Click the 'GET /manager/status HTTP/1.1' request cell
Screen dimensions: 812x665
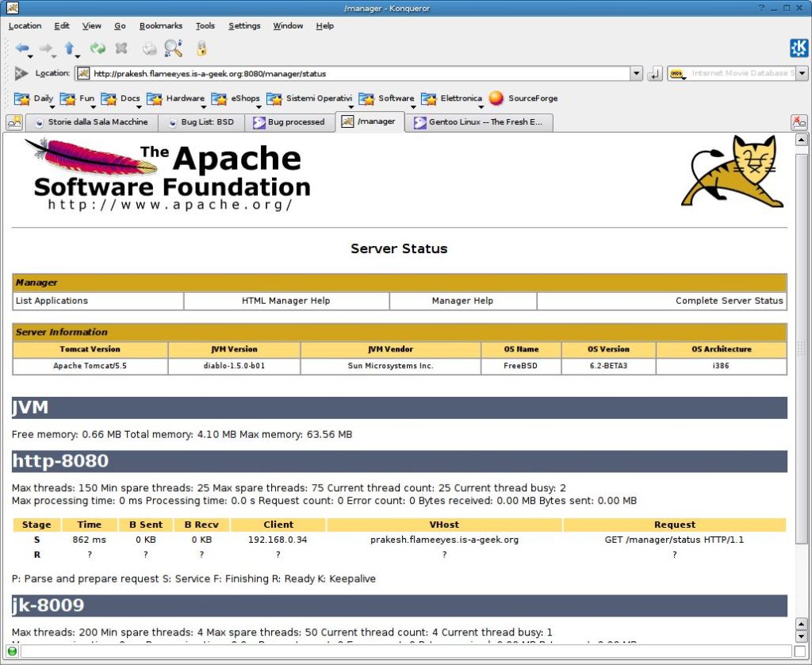click(674, 540)
